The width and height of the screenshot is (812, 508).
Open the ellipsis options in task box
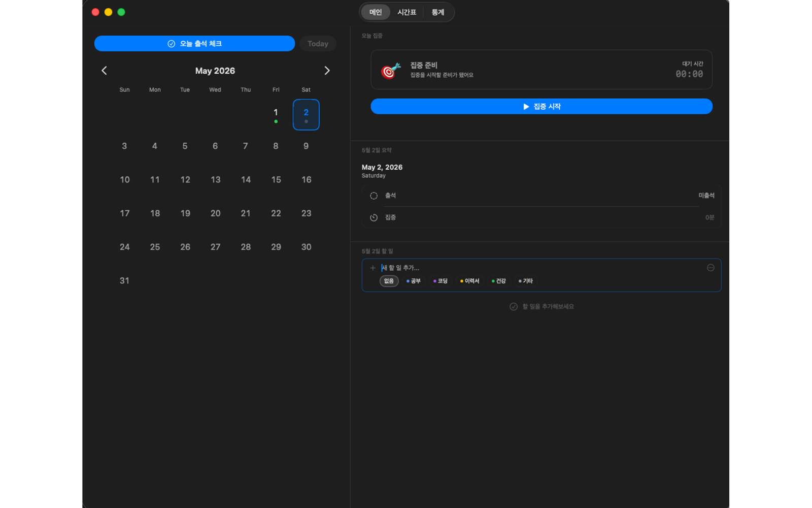coord(710,268)
